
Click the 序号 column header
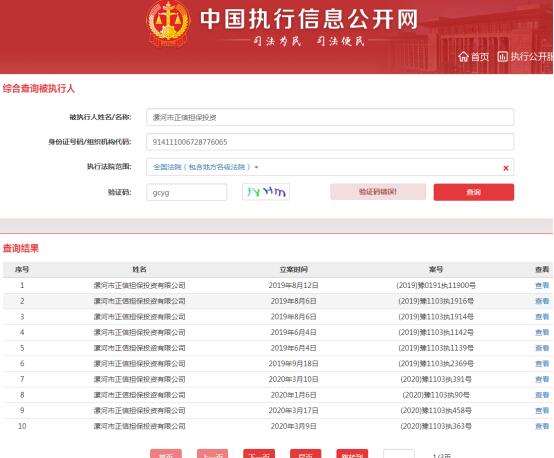(22, 270)
